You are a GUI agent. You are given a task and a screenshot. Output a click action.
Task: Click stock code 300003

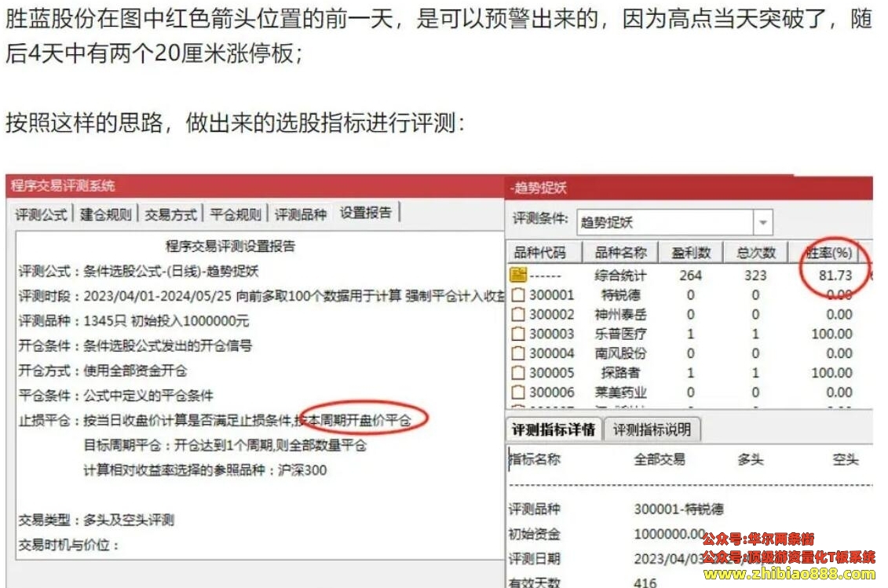(x=552, y=334)
